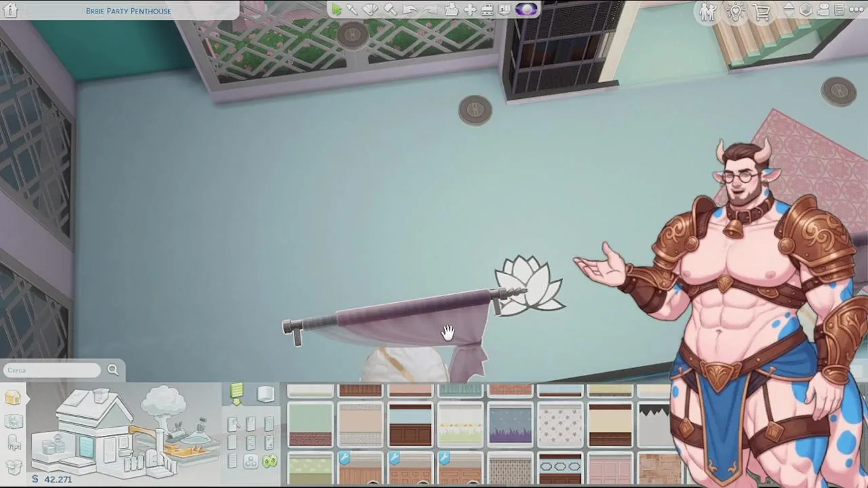Click the simoleon funds amount 42.271
868x488 pixels.
[x=58, y=479]
